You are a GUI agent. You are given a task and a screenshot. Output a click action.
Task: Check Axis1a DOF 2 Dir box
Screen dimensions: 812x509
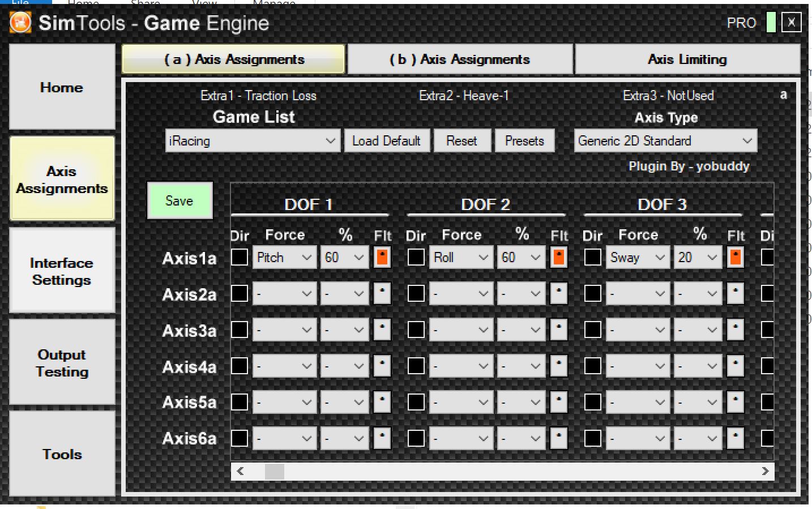click(x=416, y=257)
